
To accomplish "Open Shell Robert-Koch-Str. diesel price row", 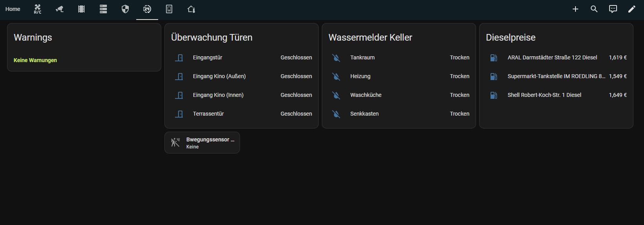I will click(x=556, y=95).
